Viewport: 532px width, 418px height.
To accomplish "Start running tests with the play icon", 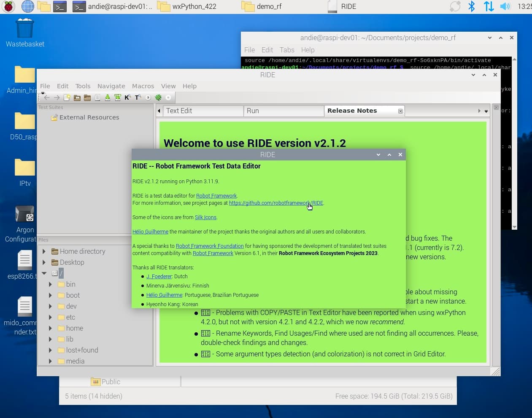I will [148, 98].
